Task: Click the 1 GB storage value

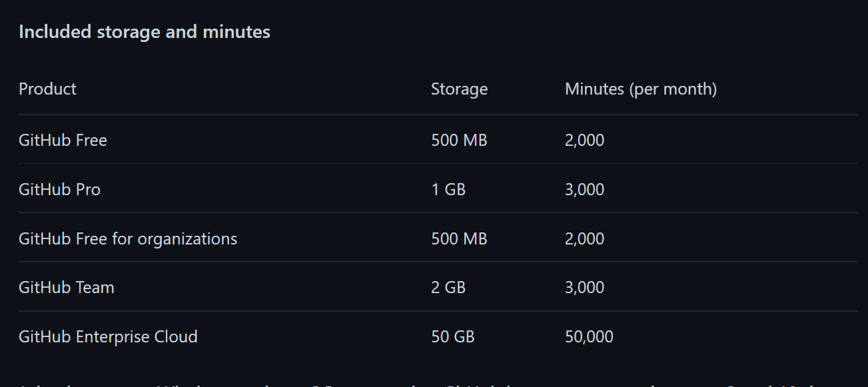Action: pyautogui.click(x=448, y=190)
